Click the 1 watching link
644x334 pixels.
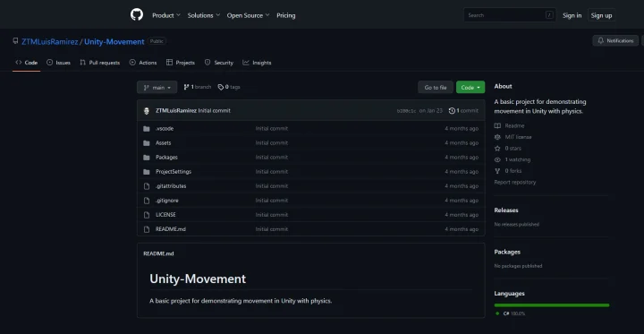click(x=518, y=159)
